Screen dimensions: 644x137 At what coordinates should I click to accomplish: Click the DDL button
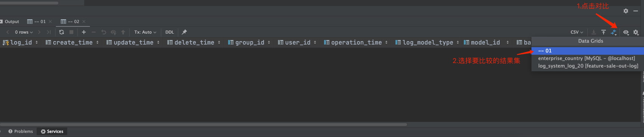click(x=170, y=32)
